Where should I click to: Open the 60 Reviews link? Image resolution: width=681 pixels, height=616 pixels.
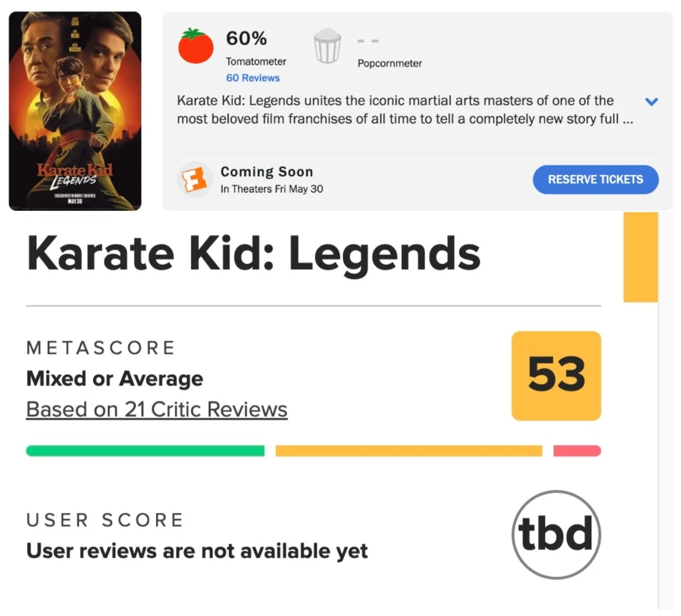pyautogui.click(x=253, y=78)
